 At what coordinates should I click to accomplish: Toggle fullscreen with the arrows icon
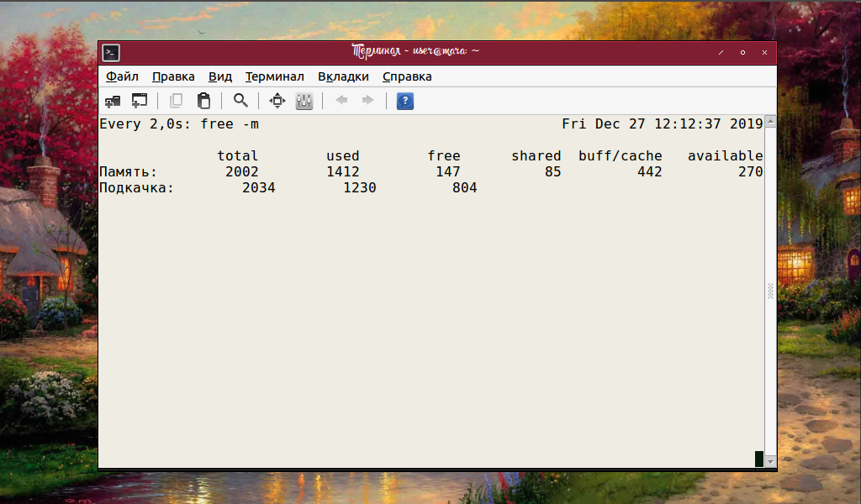tap(277, 101)
